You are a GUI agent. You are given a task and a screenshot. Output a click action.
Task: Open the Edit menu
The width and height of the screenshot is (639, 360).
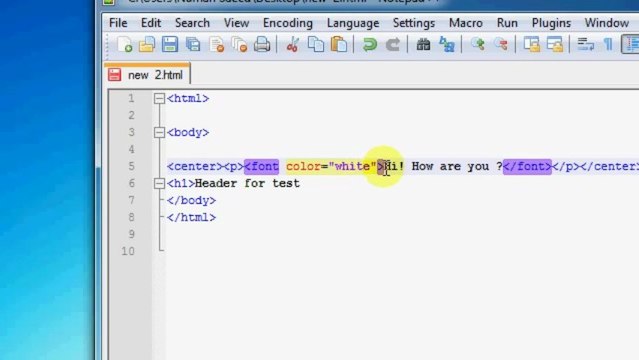tap(151, 23)
